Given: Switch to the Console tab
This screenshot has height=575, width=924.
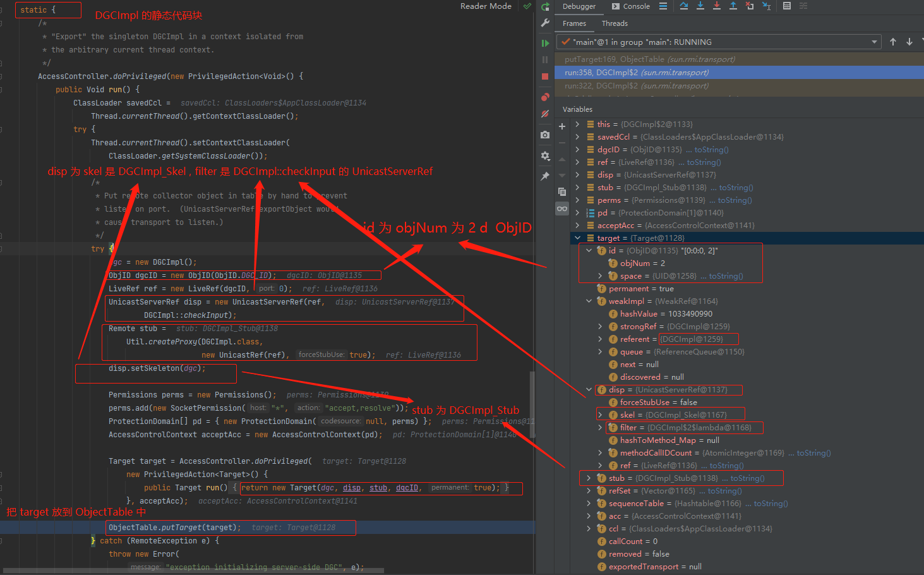Looking at the screenshot, I should 630,6.
